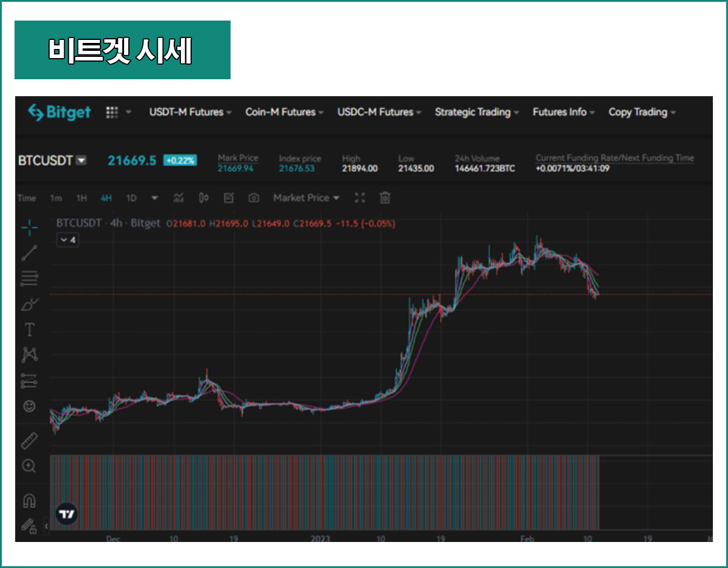Select the brush drawing tool
This screenshot has width=728, height=568.
[29, 304]
